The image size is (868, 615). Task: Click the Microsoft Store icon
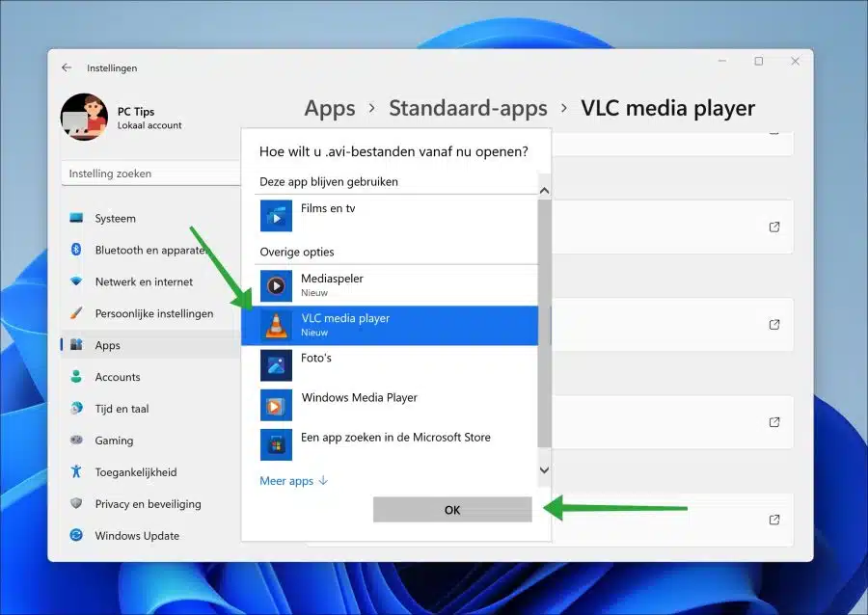coord(276,444)
